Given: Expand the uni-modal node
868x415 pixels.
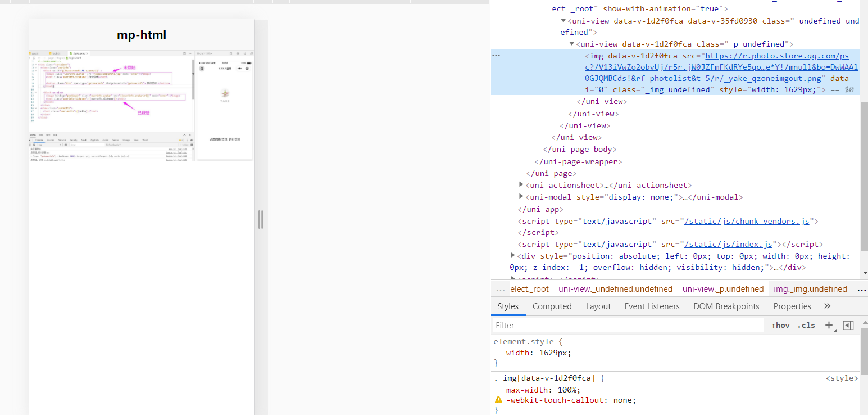Looking at the screenshot, I should point(521,197).
